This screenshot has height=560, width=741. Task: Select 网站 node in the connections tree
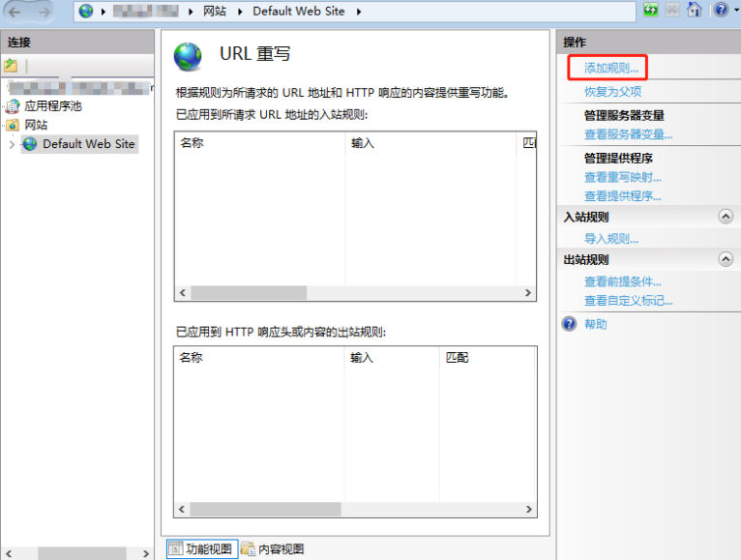click(36, 125)
